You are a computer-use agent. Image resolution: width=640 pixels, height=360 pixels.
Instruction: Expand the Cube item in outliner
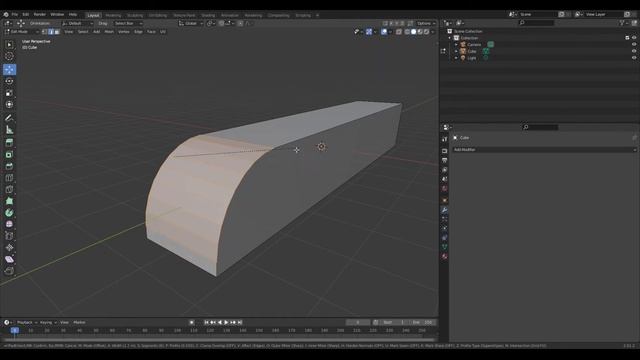click(x=456, y=51)
